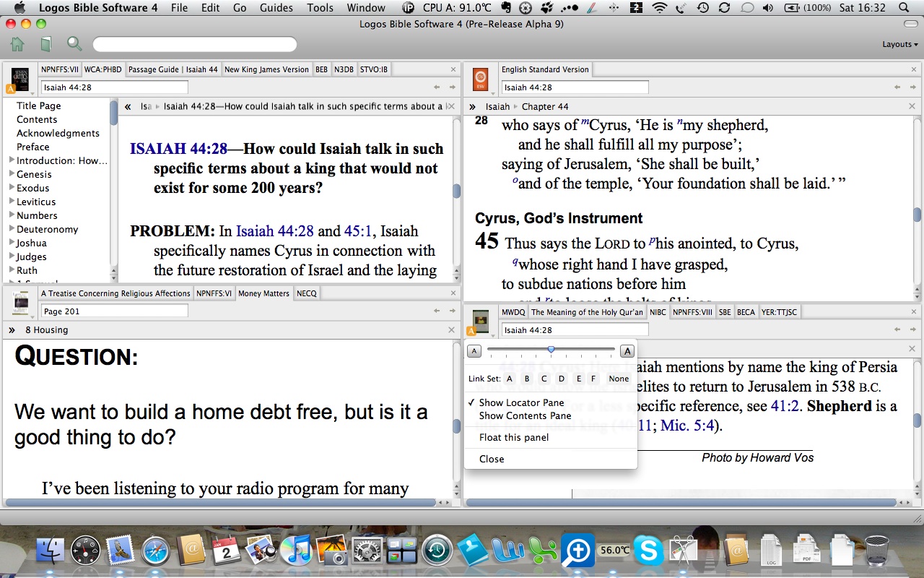Choose Close in the panel menu
Screen dimensions: 924x578
(x=492, y=459)
